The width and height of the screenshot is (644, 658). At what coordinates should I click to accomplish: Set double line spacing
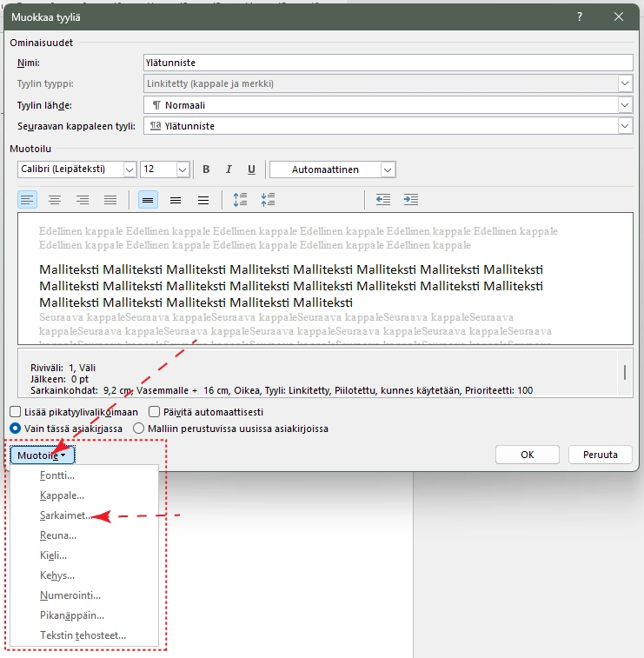coord(203,200)
